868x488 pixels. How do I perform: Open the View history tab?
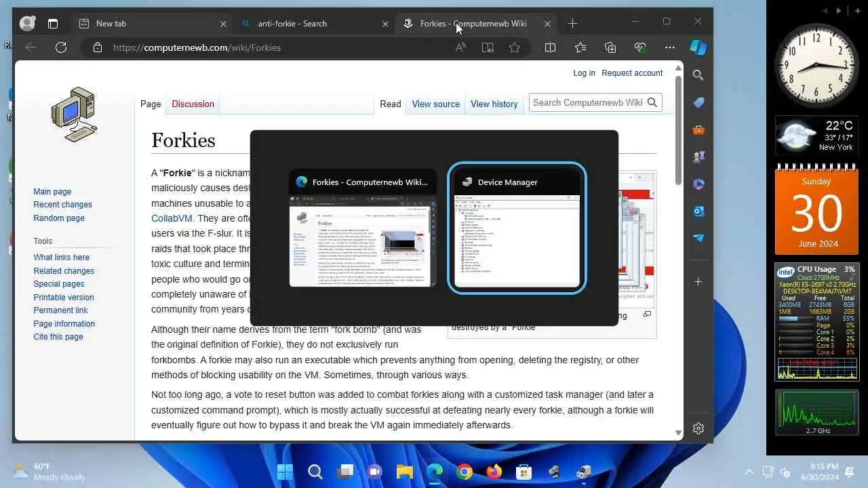[494, 104]
